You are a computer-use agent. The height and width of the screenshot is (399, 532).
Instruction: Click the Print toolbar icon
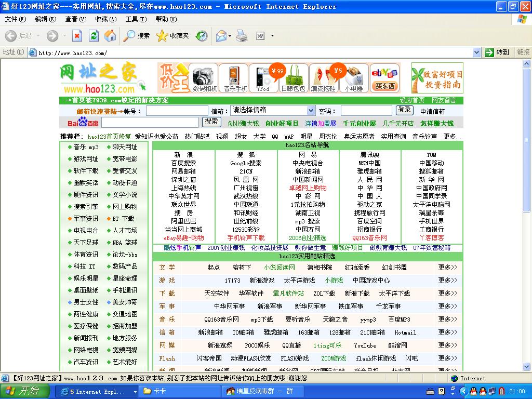point(242,36)
